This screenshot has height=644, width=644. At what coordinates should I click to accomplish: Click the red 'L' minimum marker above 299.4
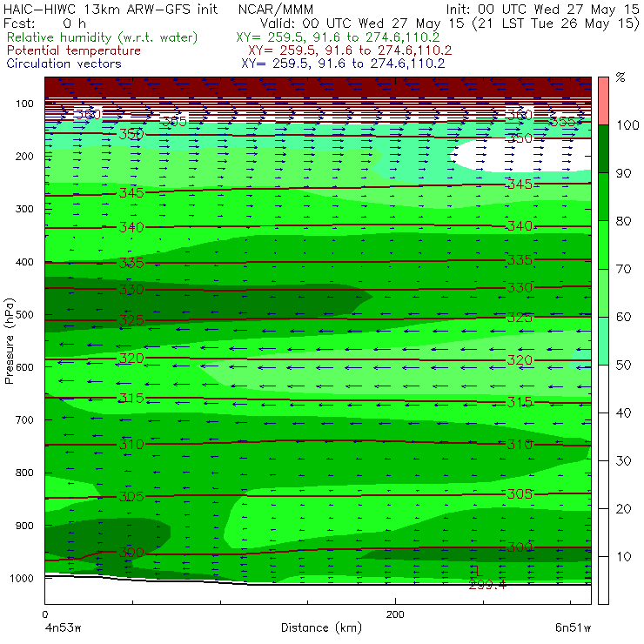pos(478,571)
